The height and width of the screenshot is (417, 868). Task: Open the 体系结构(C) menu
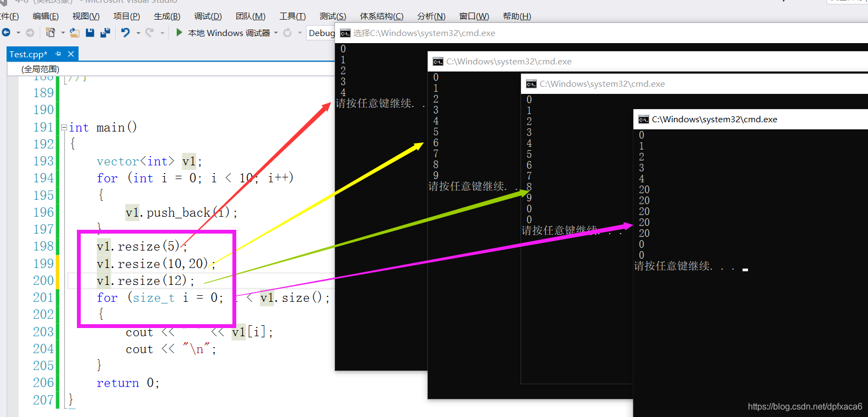click(382, 16)
